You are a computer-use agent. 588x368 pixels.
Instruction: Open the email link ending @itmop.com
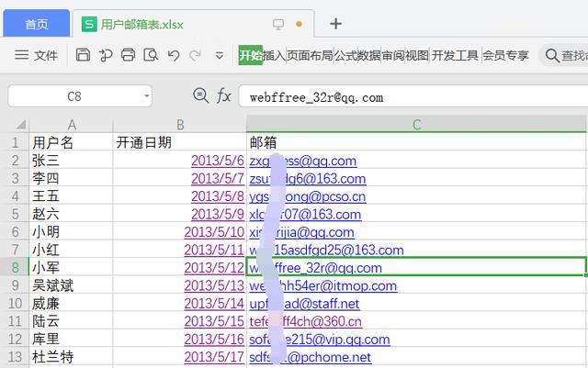[x=322, y=285]
